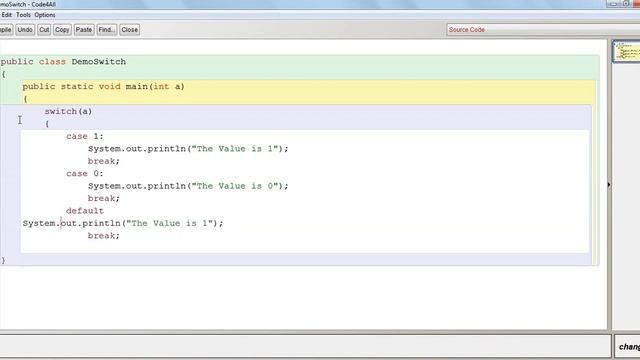Open the Tools menu
The width and height of the screenshot is (640, 360).
(x=23, y=15)
